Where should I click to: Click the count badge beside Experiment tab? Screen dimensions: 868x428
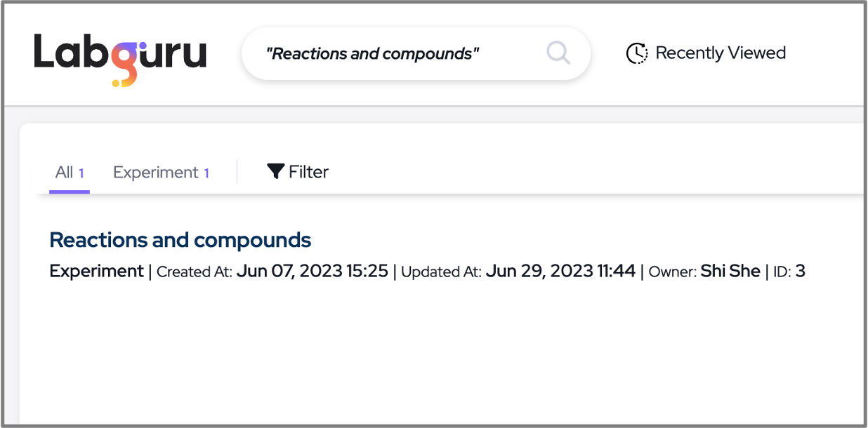tap(206, 173)
